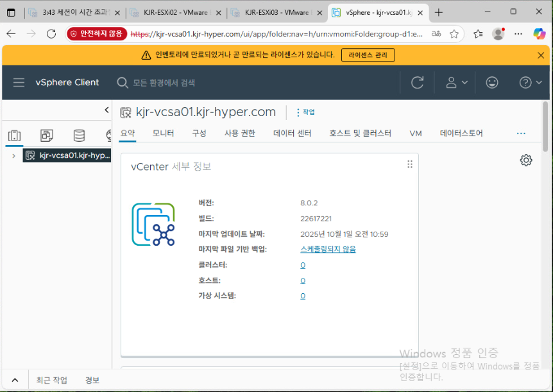
Task: Open the help question mark menu
Action: [x=530, y=83]
